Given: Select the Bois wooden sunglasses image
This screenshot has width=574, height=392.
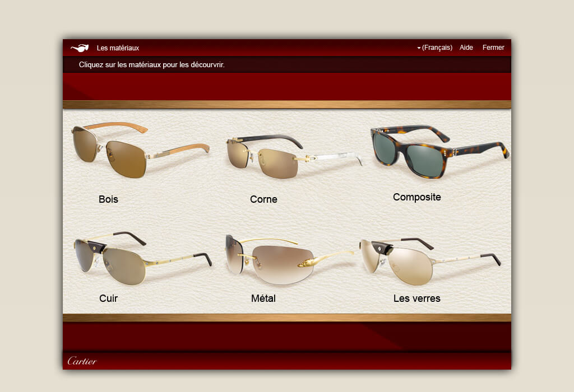Looking at the screenshot, I should point(141,150).
